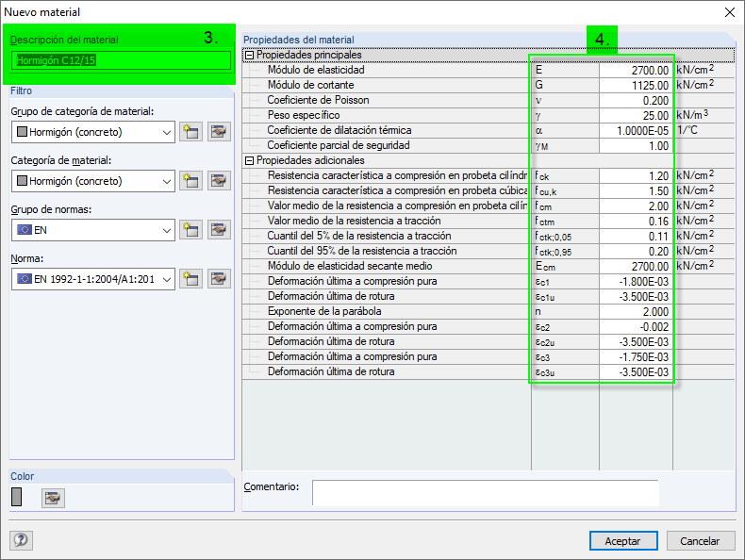Viewport: 745px width, 560px height.
Task: Select the fcm value 2.00
Action: (636, 206)
